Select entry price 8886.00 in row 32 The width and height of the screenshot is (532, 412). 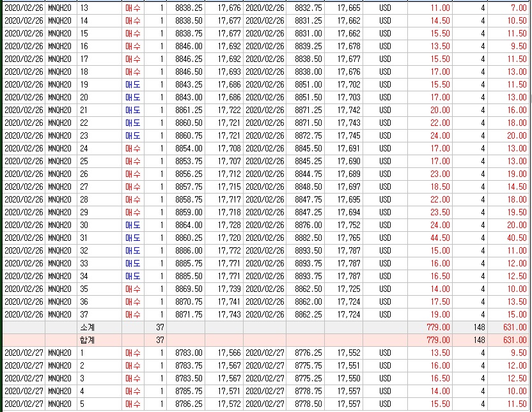pyautogui.click(x=189, y=250)
